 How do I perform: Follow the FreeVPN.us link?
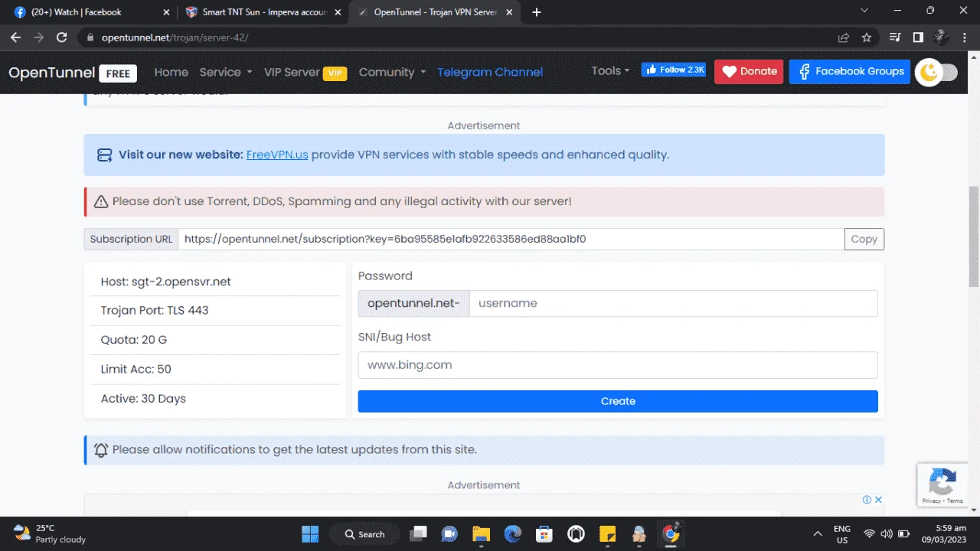pos(277,155)
